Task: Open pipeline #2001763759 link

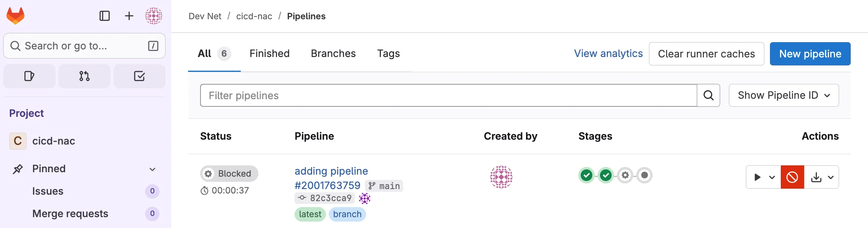Action: (327, 185)
